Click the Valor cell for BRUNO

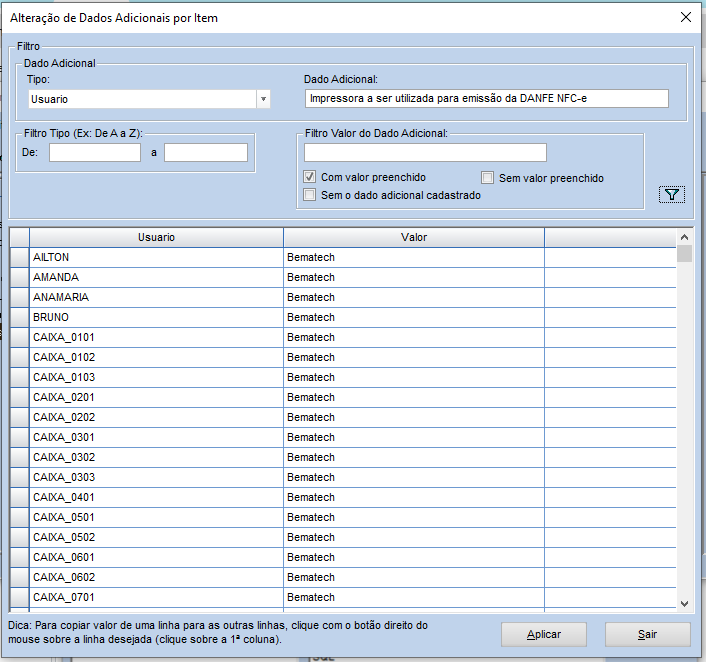point(414,317)
